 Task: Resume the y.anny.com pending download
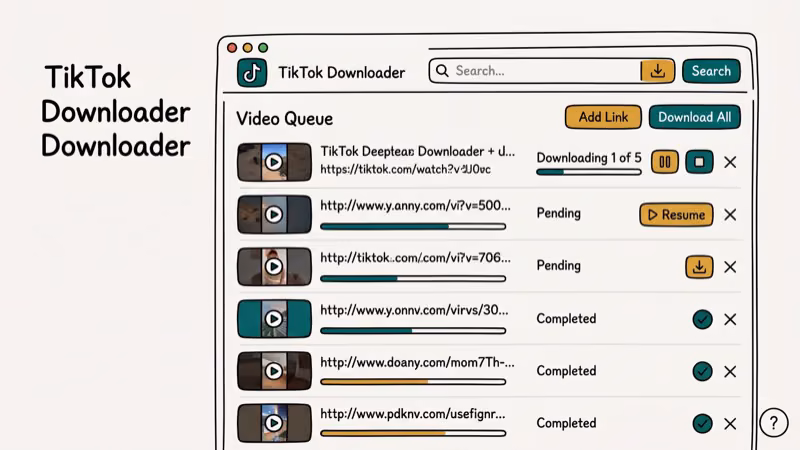click(x=677, y=215)
